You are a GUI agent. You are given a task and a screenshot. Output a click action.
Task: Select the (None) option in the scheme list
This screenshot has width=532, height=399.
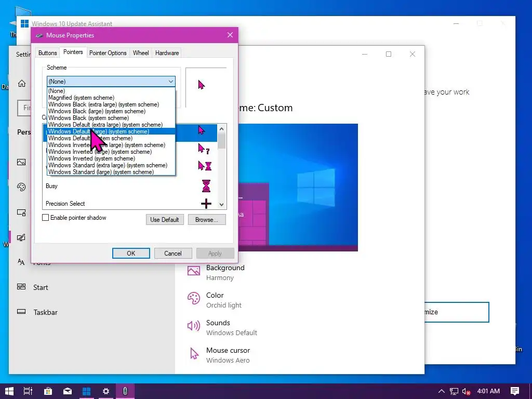pos(111,91)
